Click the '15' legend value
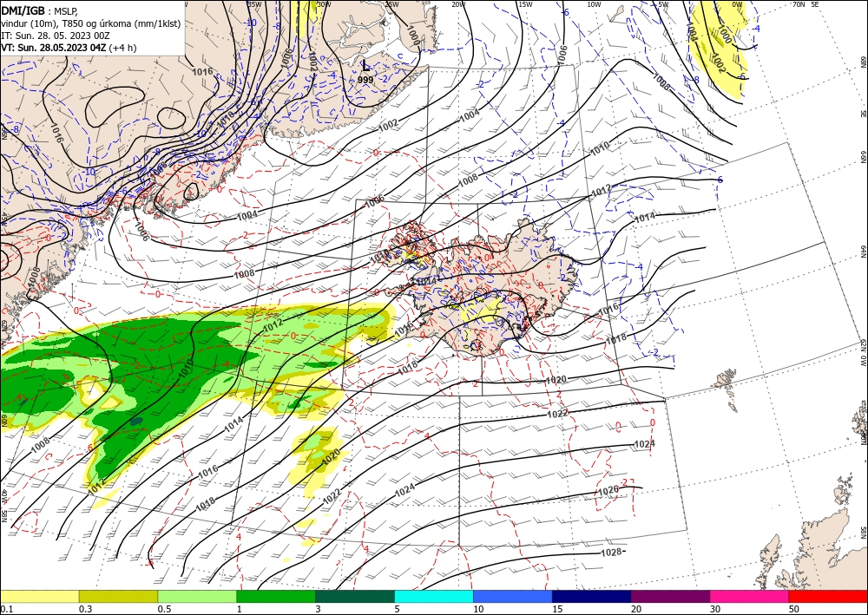Viewport: 868px width, 615px height. click(x=557, y=609)
